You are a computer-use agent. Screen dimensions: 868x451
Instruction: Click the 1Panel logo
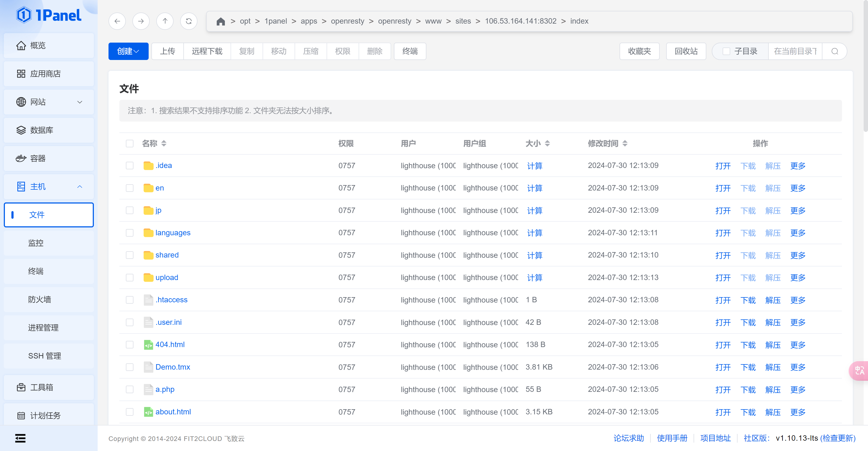[49, 15]
